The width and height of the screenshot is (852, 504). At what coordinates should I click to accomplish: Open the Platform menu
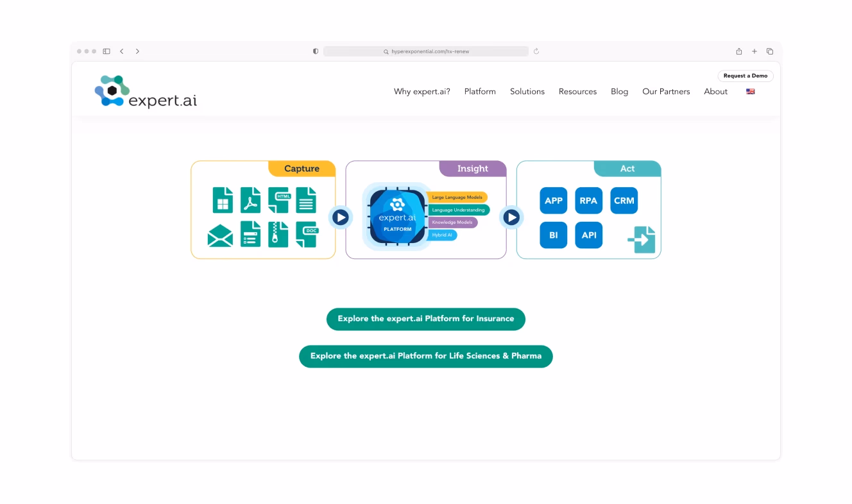click(x=480, y=92)
